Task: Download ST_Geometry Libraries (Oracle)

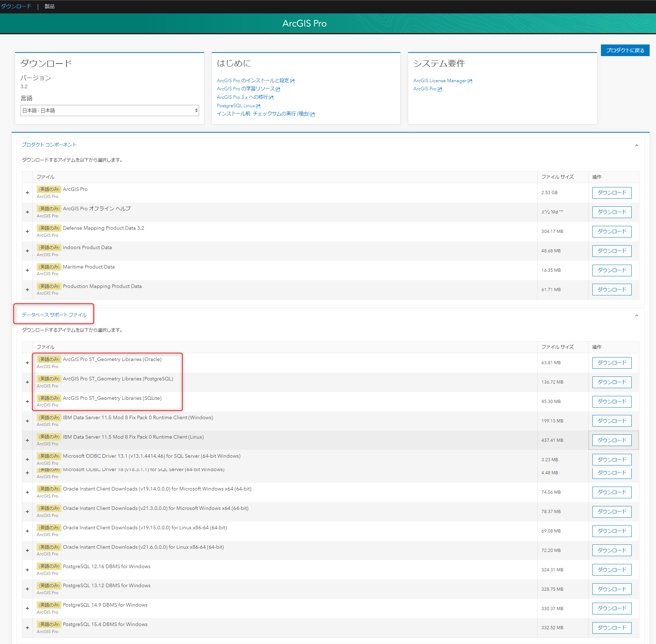Action: [x=612, y=363]
